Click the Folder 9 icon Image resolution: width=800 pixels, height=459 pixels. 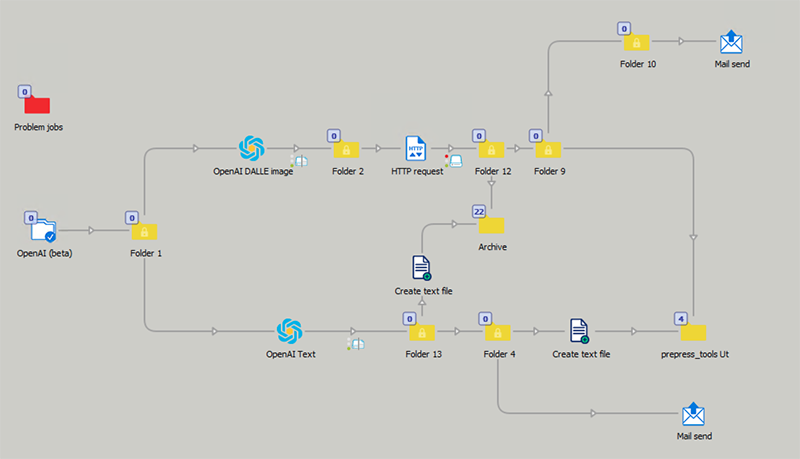[x=548, y=149]
